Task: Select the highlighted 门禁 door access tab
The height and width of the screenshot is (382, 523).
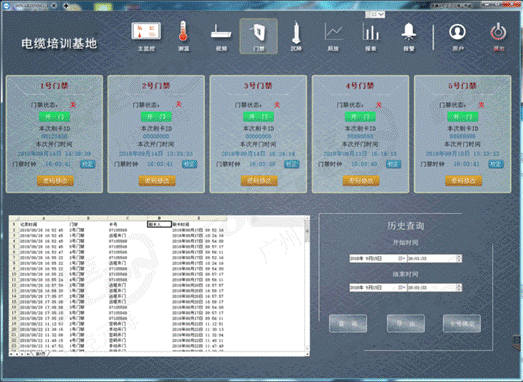Action: coord(258,36)
